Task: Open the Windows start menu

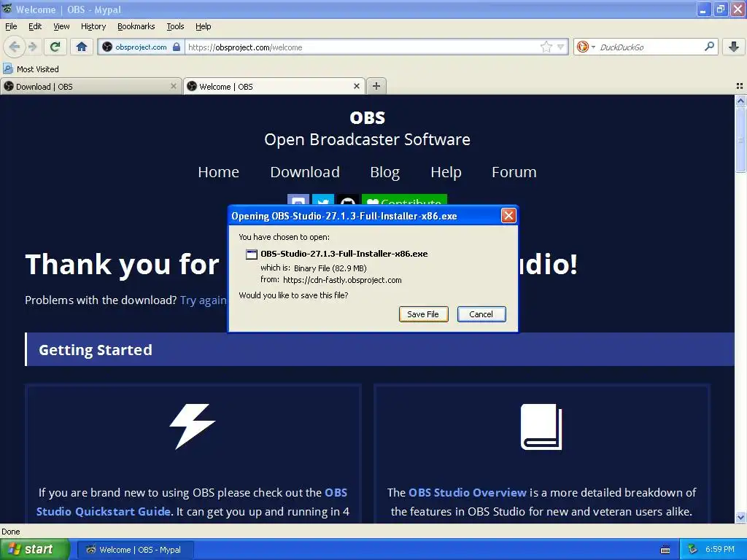Action: click(x=35, y=550)
